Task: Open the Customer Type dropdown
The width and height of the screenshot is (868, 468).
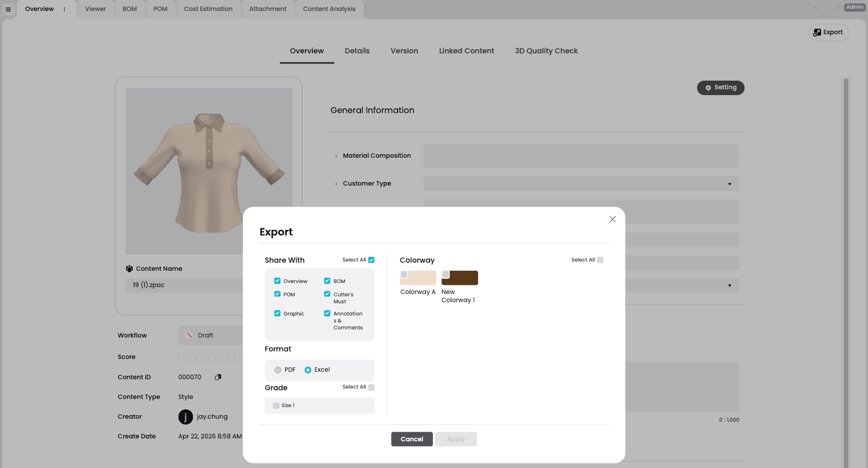Action: pos(581,184)
